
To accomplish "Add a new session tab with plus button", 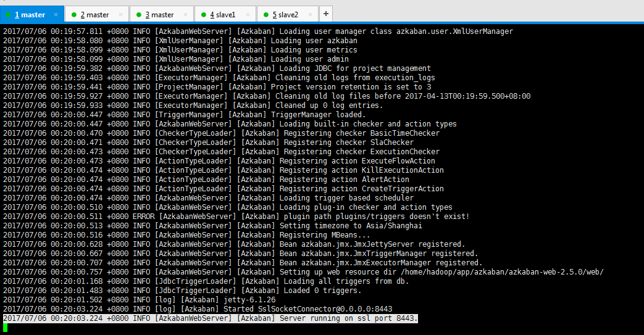I will (x=325, y=14).
